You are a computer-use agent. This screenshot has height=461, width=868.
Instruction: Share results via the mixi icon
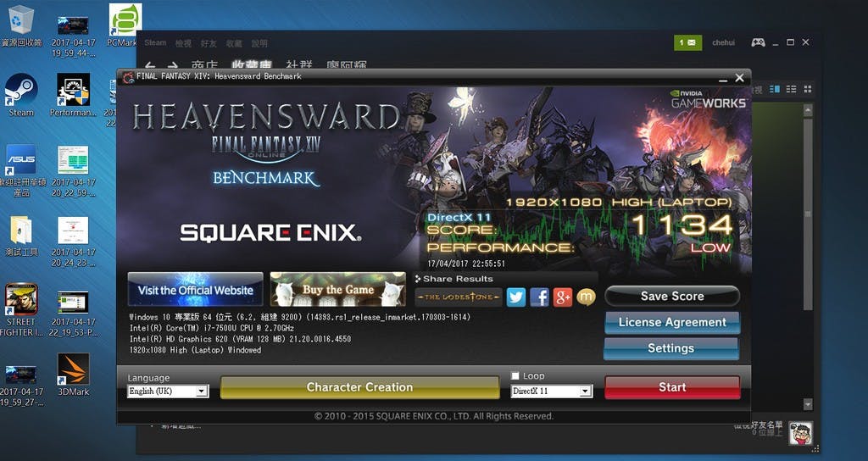point(587,297)
